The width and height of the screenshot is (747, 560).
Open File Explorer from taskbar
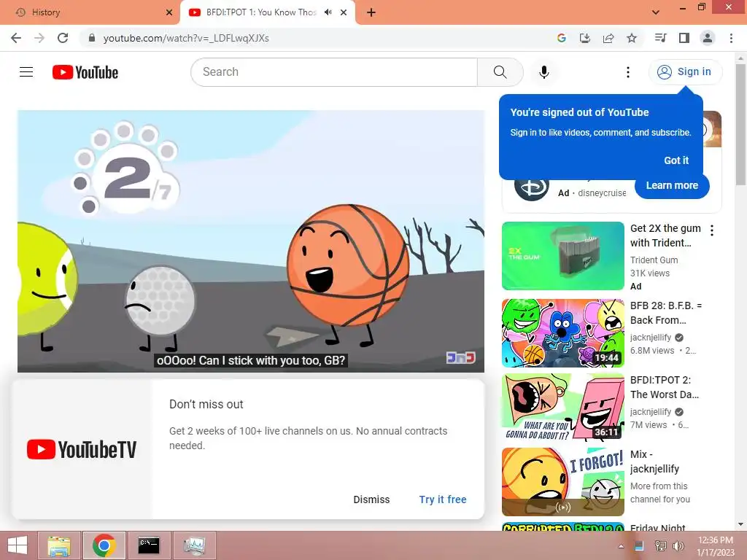point(60,545)
